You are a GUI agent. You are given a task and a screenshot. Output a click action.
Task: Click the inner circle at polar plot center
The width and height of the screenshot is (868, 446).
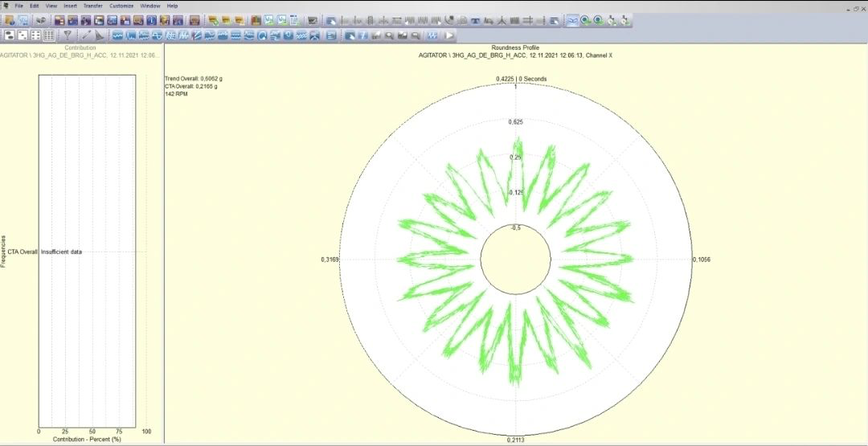(515, 259)
